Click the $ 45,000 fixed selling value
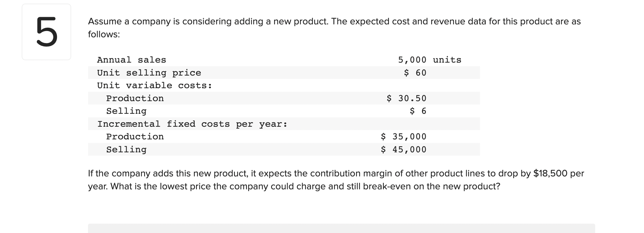The width and height of the screenshot is (644, 233). pyautogui.click(x=403, y=149)
